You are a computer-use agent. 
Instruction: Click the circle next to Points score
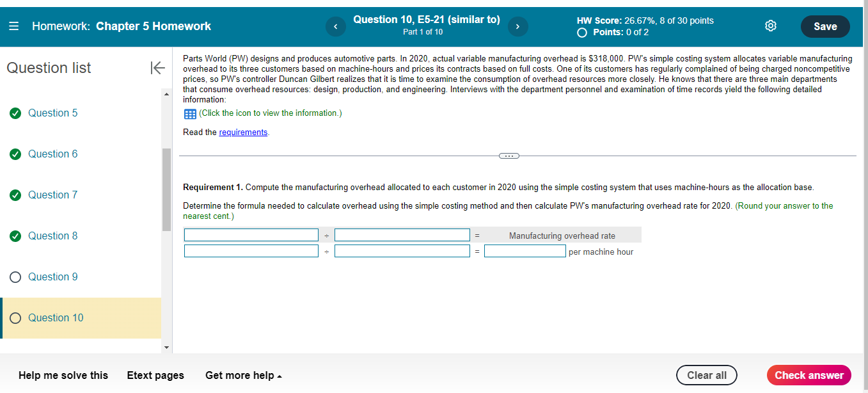581,31
